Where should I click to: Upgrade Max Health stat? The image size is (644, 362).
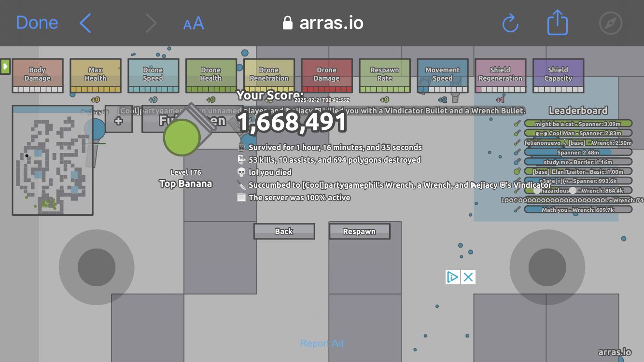96,75
